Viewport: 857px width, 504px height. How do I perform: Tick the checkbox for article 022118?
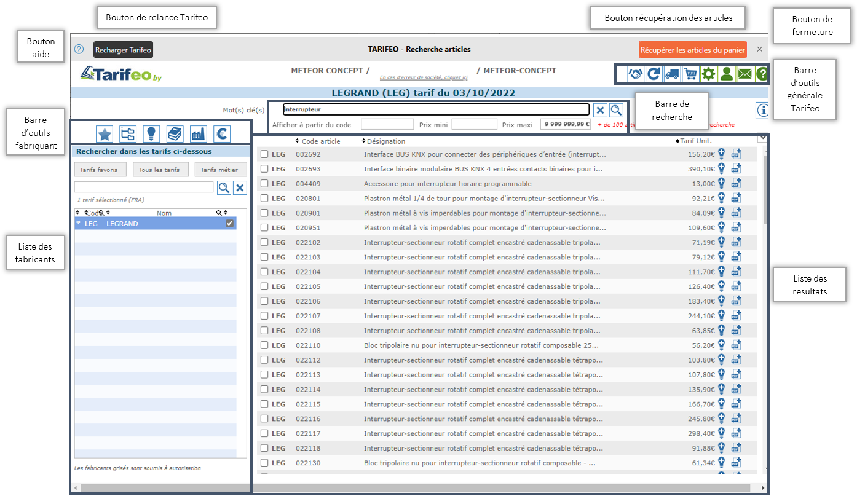[x=264, y=448]
